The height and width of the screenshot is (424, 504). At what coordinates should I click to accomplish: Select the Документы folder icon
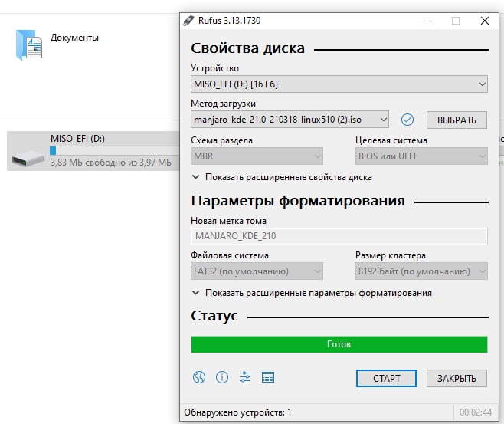[x=28, y=44]
